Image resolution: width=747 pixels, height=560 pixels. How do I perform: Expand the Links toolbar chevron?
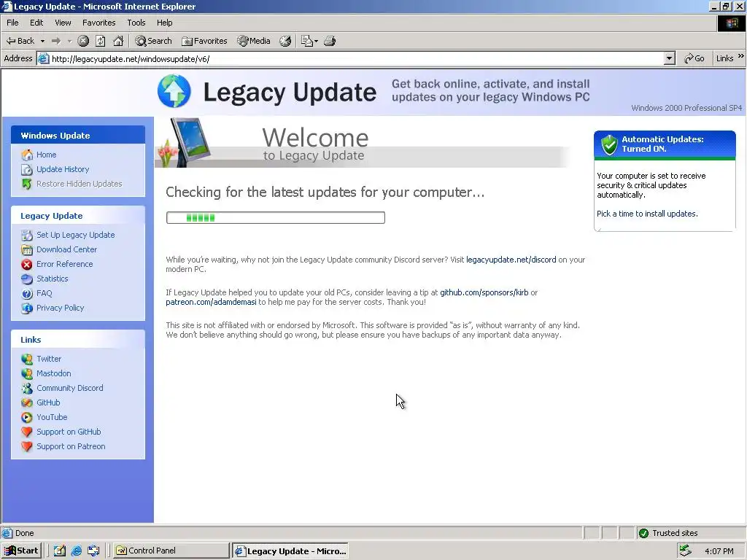point(741,56)
